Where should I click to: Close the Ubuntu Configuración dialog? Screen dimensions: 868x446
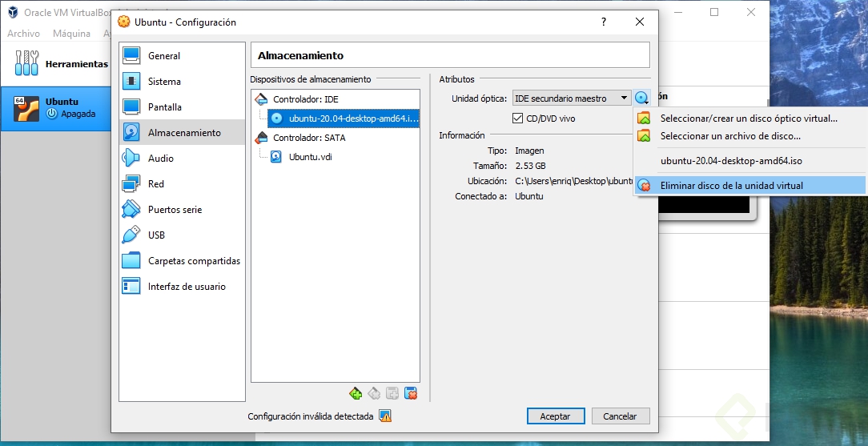pos(639,22)
